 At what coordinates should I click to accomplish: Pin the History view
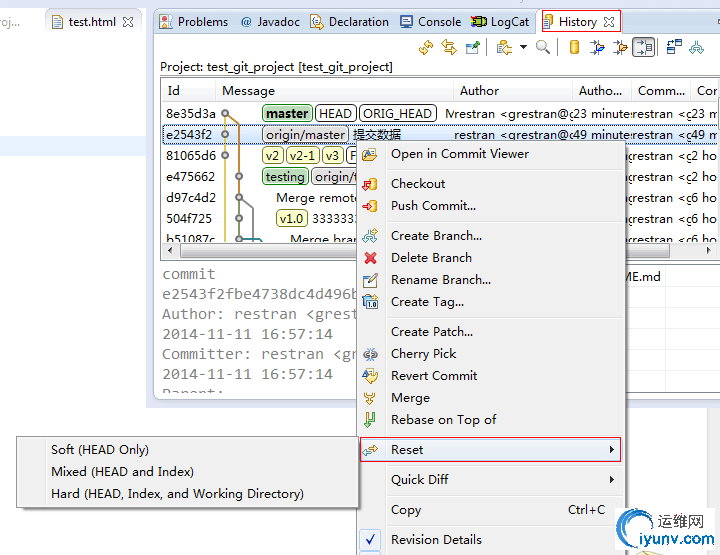472,47
